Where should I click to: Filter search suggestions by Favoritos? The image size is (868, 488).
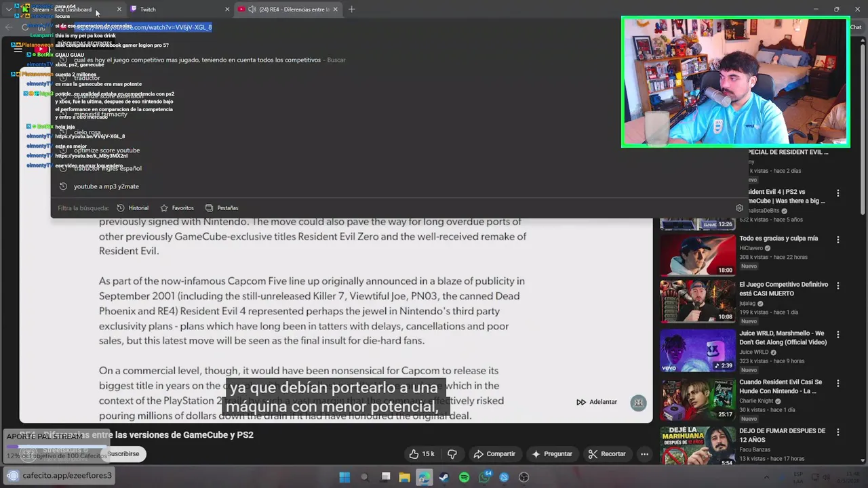pyautogui.click(x=177, y=208)
